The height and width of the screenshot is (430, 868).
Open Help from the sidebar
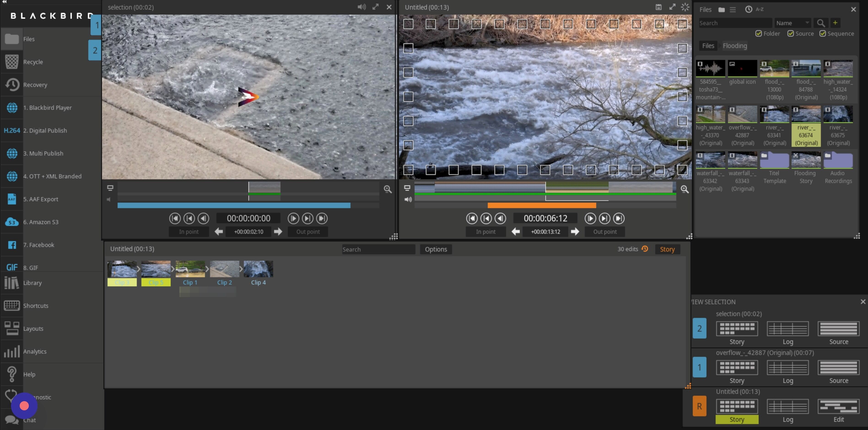[x=29, y=374]
